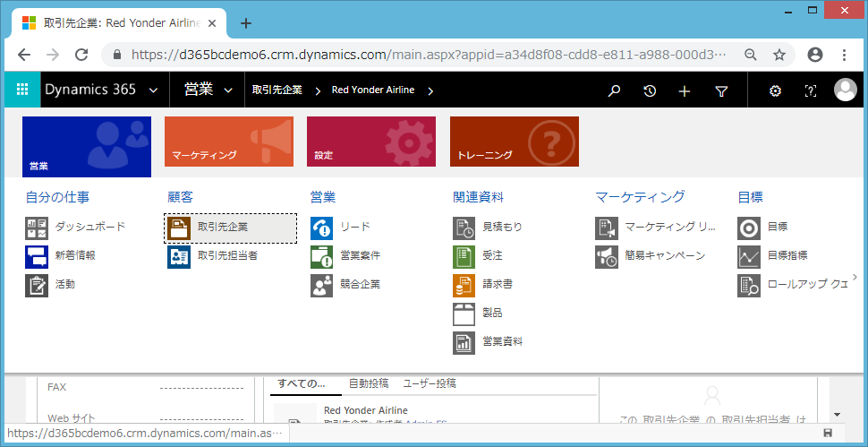
Task: Click the scrollbar down arrow
Action: (x=837, y=415)
